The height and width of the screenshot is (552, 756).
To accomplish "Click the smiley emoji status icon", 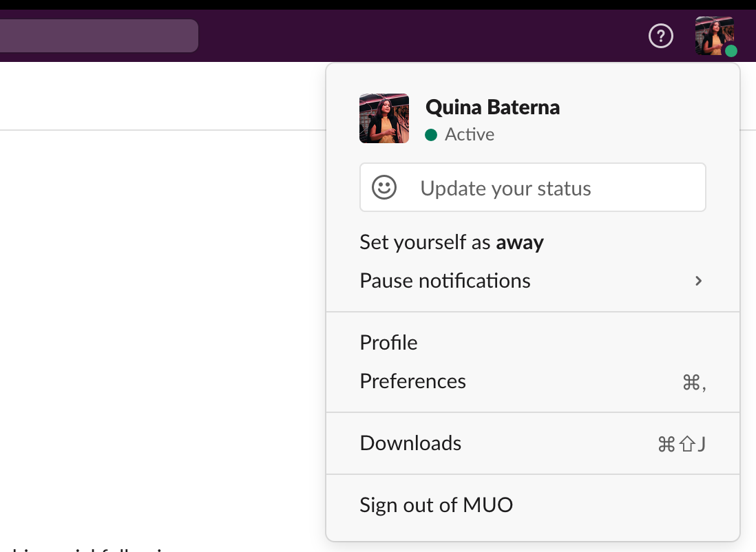I will click(384, 187).
